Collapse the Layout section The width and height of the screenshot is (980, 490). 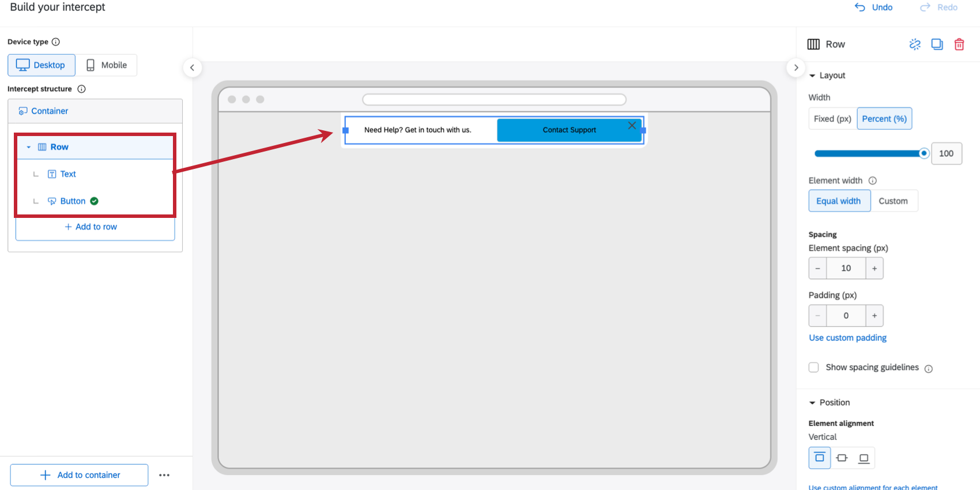tap(812, 76)
